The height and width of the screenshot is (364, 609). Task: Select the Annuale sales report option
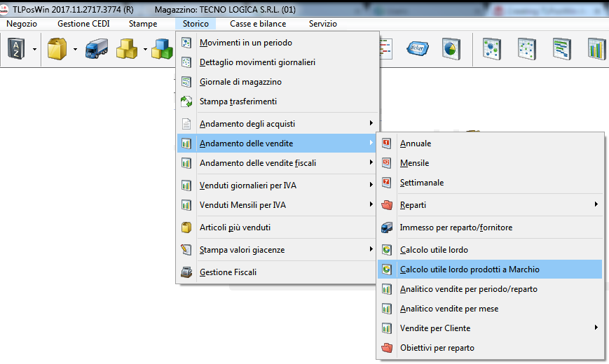416,143
